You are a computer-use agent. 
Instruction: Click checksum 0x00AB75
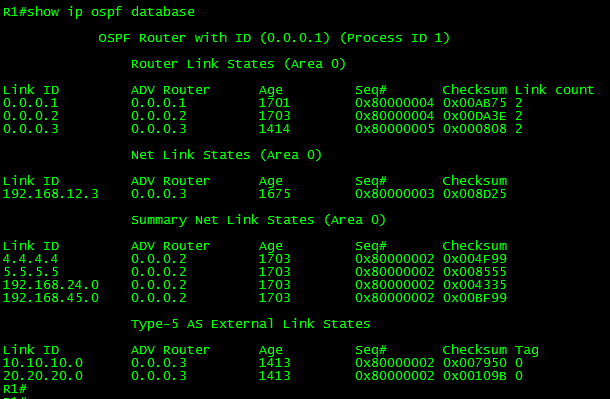[475, 103]
